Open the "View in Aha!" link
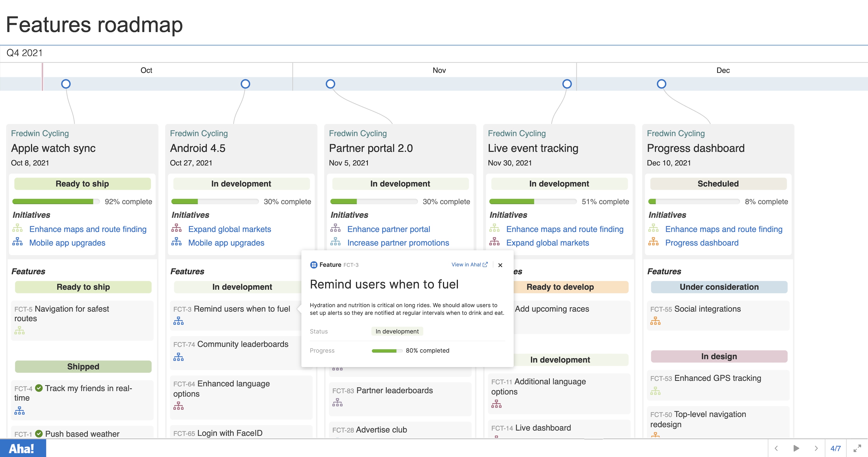Viewport: 868px width, 457px height. (x=467, y=264)
